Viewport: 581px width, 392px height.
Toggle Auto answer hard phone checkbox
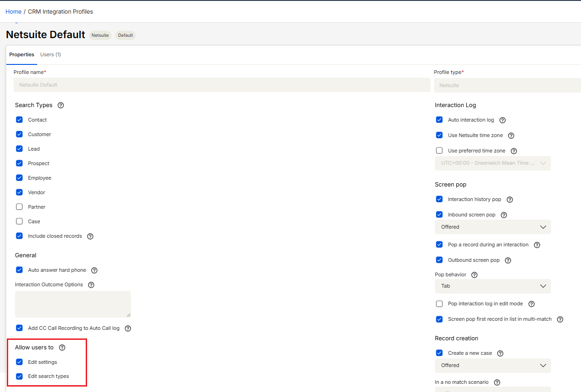20,270
